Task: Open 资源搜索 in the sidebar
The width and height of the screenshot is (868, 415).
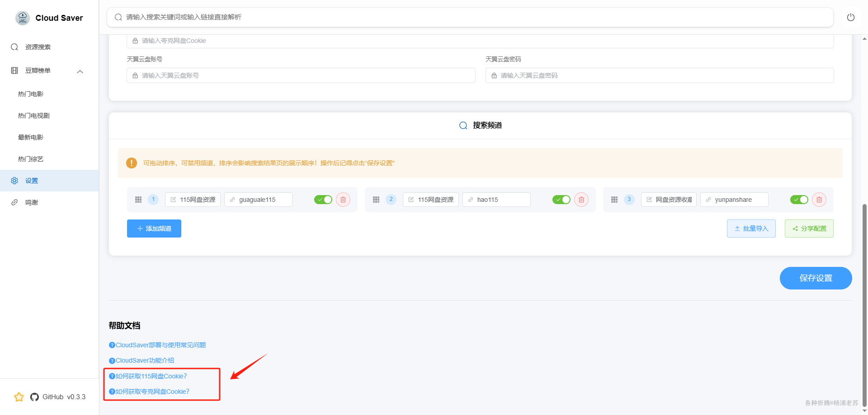Action: (49, 47)
